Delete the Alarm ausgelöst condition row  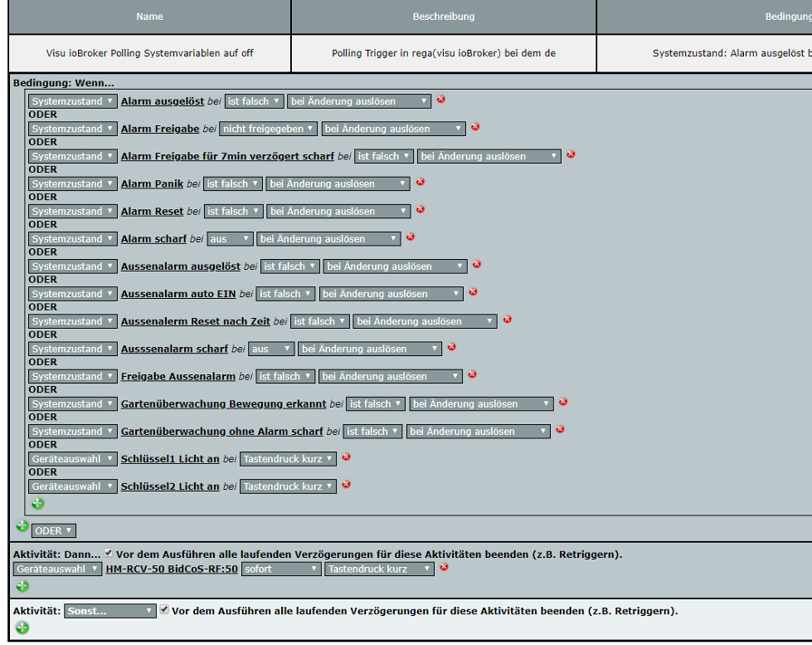click(x=441, y=100)
